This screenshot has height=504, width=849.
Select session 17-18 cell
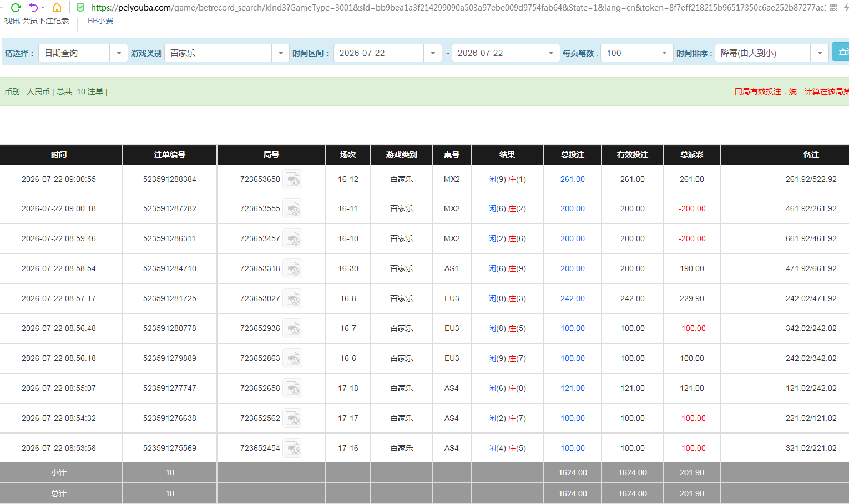[x=348, y=389]
